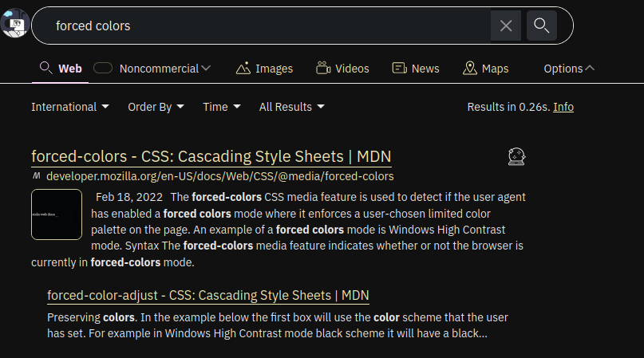Collapse the Options panel

click(569, 69)
